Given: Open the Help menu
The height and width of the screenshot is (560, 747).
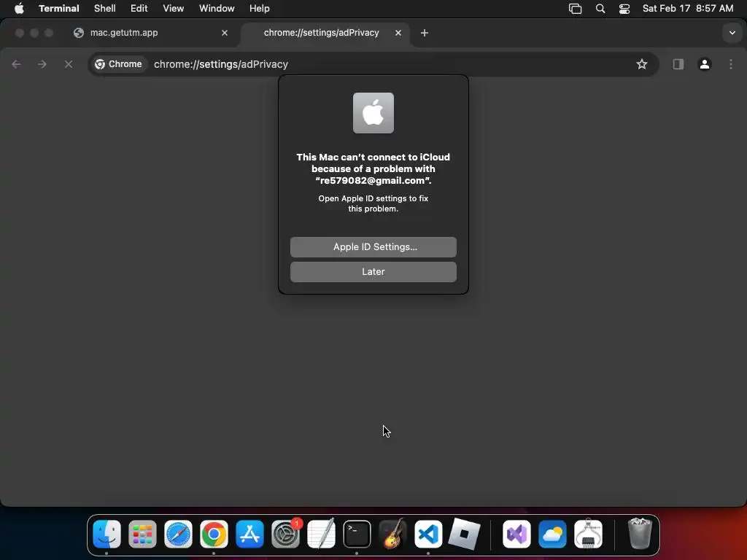Looking at the screenshot, I should [x=260, y=9].
